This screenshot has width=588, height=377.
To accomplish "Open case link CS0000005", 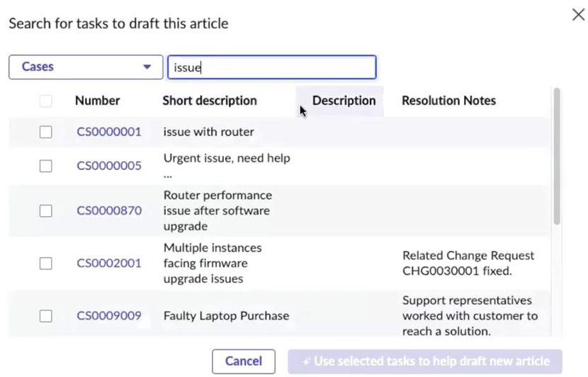I will [109, 166].
